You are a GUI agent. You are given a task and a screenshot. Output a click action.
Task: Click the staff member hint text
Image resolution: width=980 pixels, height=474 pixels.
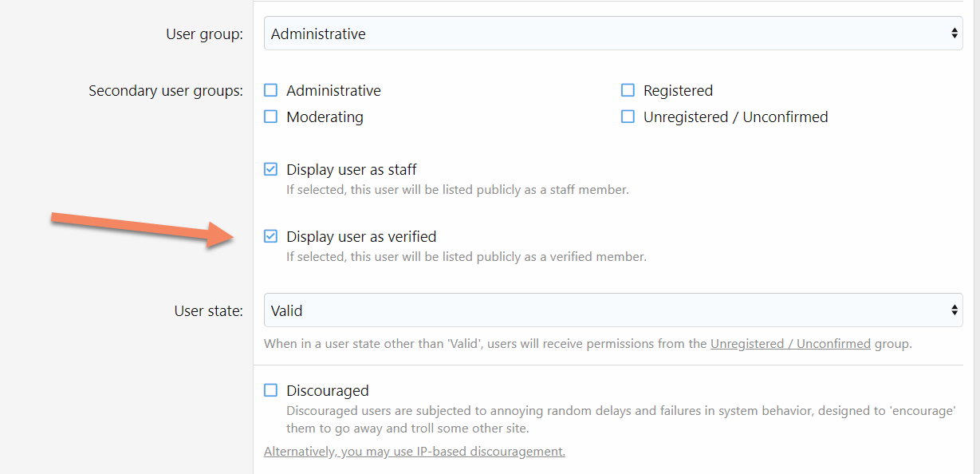coord(458,190)
